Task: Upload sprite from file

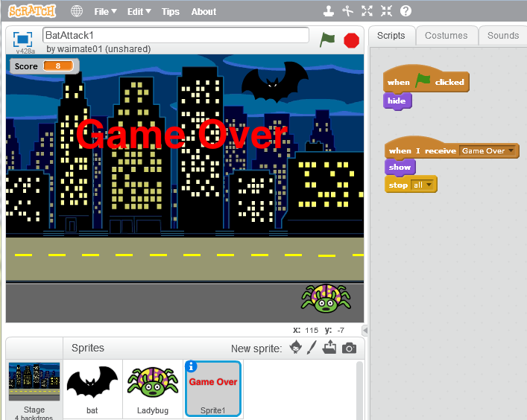Action: (x=329, y=348)
